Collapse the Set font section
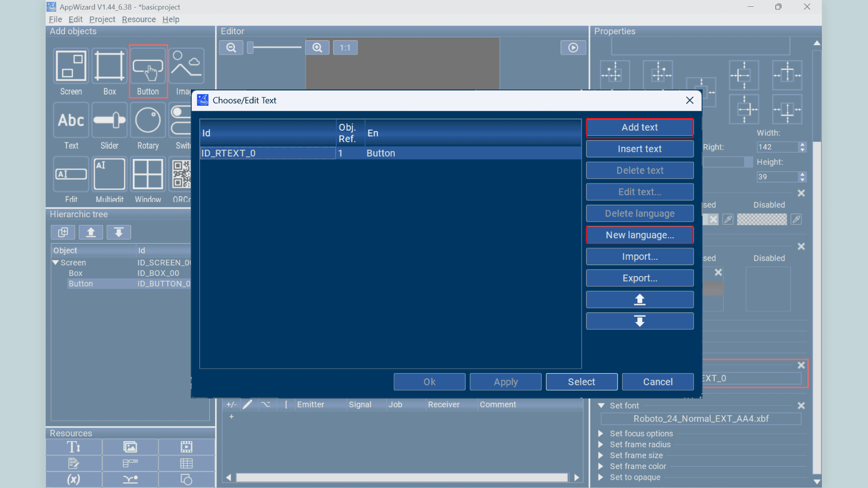This screenshot has width=868, height=488. pos(601,406)
